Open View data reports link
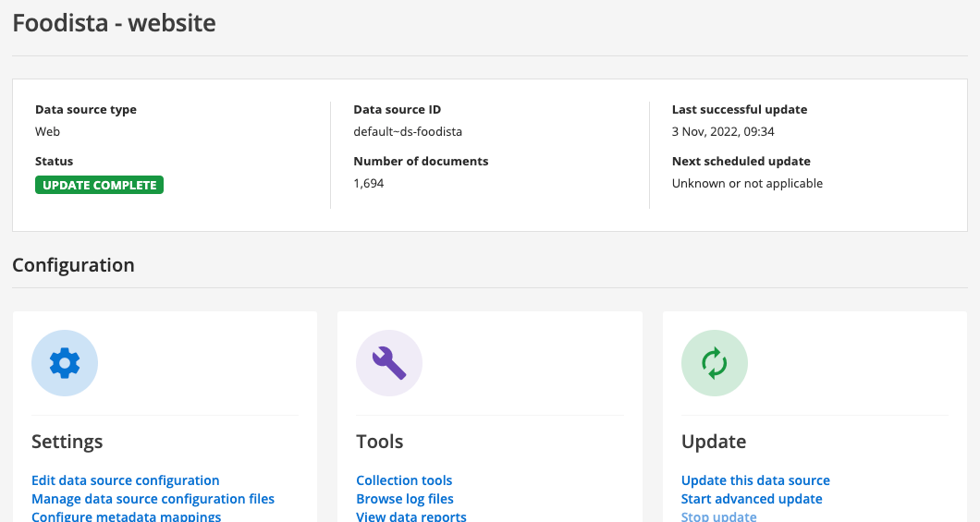 click(410, 516)
